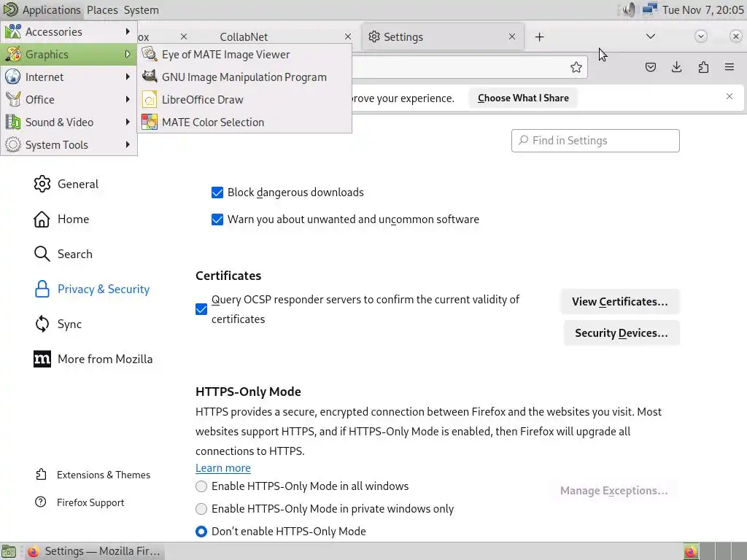747x560 pixels.
Task: Open the System menu in top panel
Action: pyautogui.click(x=142, y=10)
